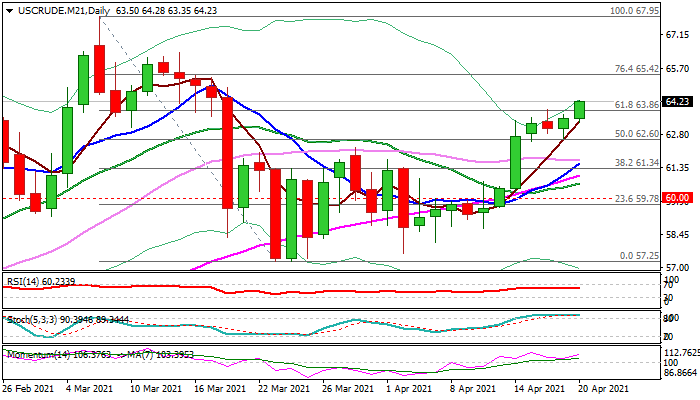Select the 100.0 Fibonacci level label 67.95
The height and width of the screenshot is (400, 700).
[x=633, y=11]
